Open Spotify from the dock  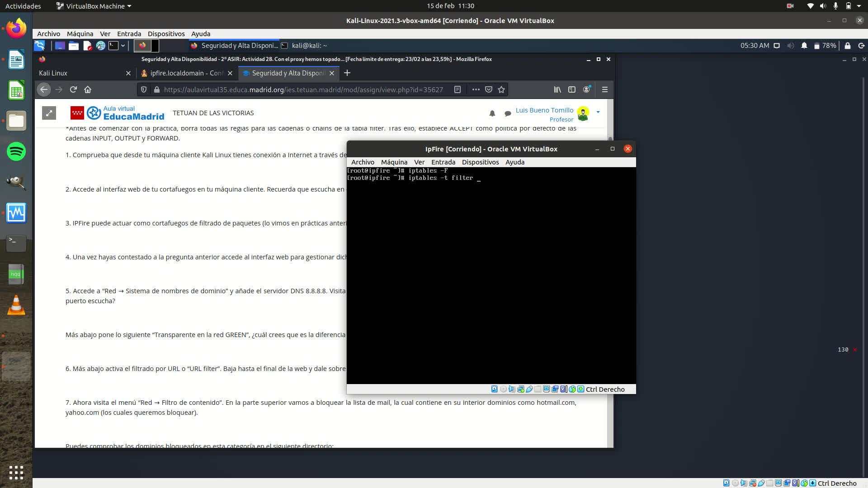click(16, 151)
